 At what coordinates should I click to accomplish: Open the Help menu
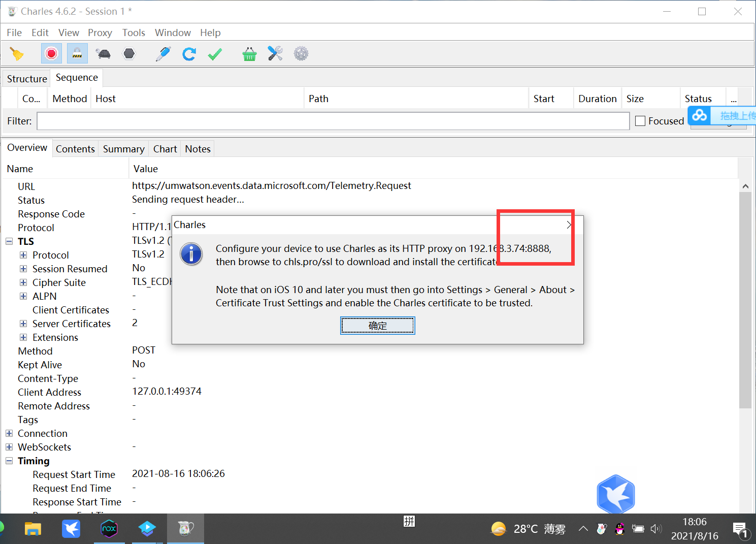[x=210, y=33]
